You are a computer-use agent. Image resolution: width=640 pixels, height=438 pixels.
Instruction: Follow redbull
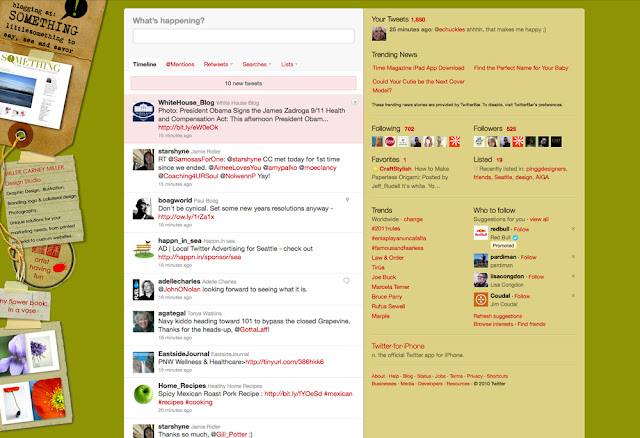coord(521,229)
